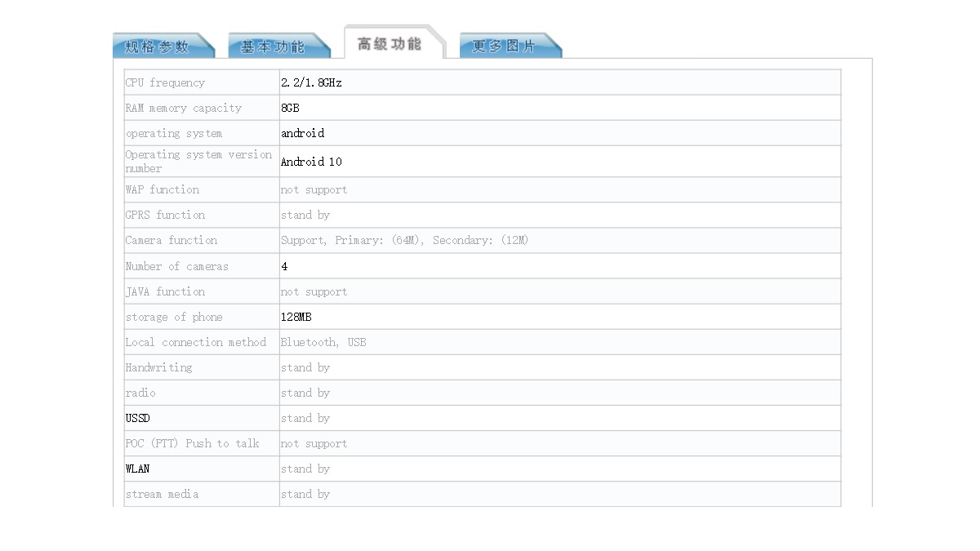Click the USSD label
This screenshot has width=980, height=551.
click(137, 418)
